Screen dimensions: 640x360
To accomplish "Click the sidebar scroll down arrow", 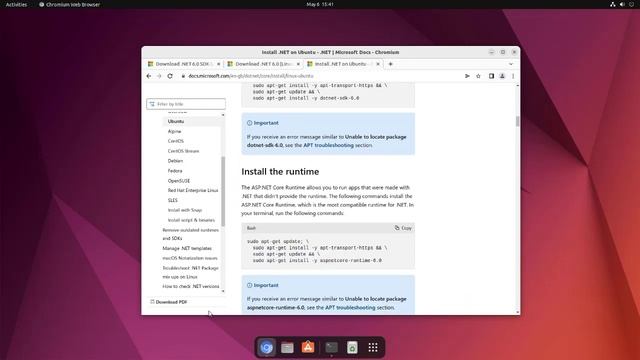I will point(223,291).
